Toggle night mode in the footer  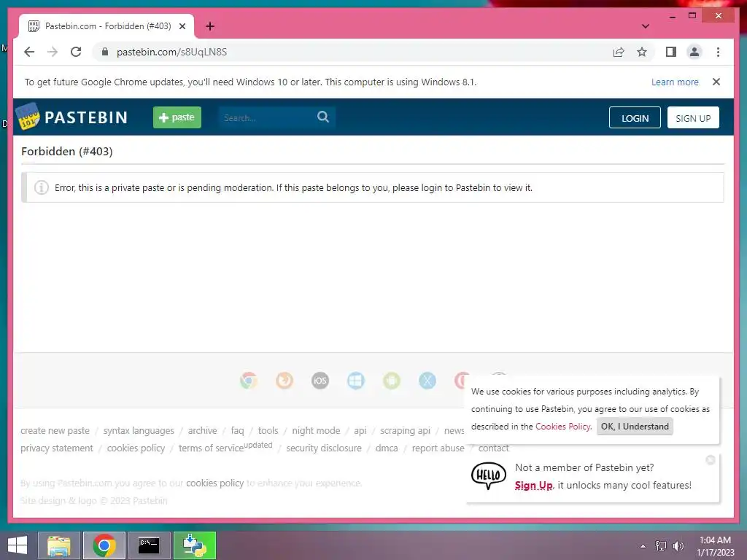(316, 430)
